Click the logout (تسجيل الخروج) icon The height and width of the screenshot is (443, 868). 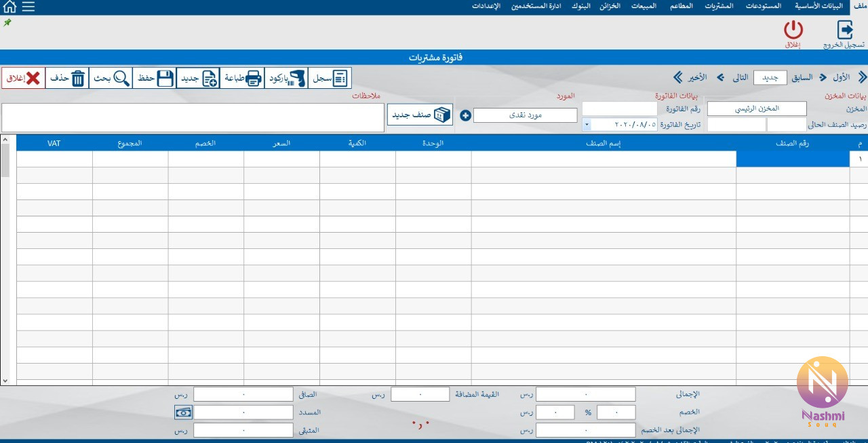coord(844,31)
